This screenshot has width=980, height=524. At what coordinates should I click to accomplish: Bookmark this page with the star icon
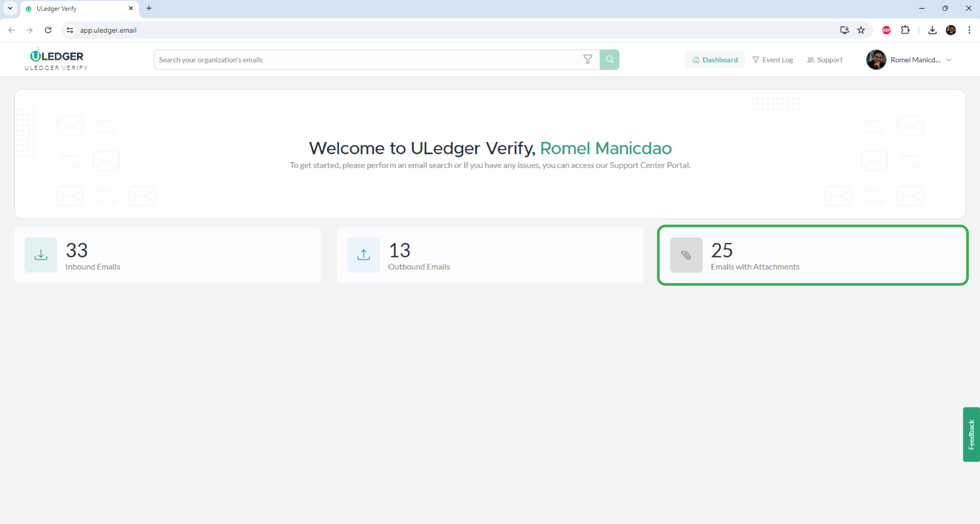point(861,30)
